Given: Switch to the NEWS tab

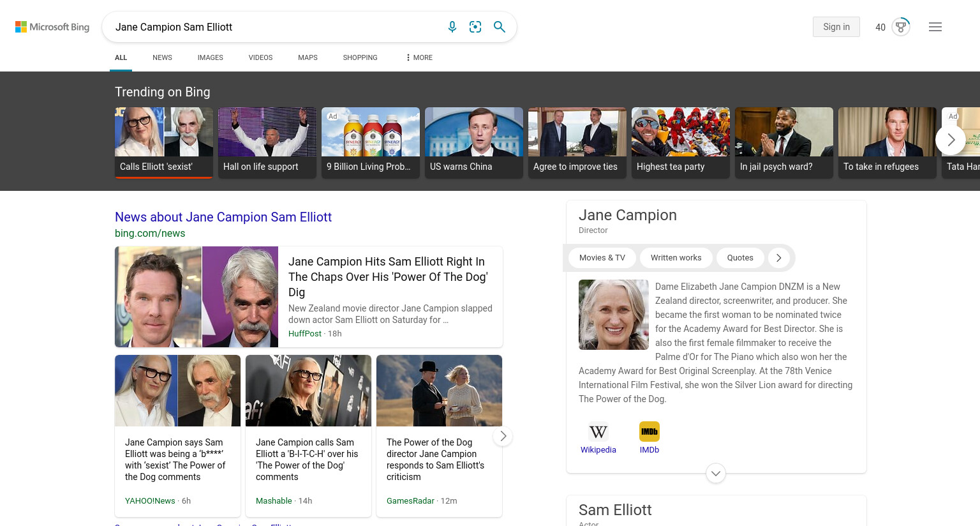Looking at the screenshot, I should pos(162,57).
